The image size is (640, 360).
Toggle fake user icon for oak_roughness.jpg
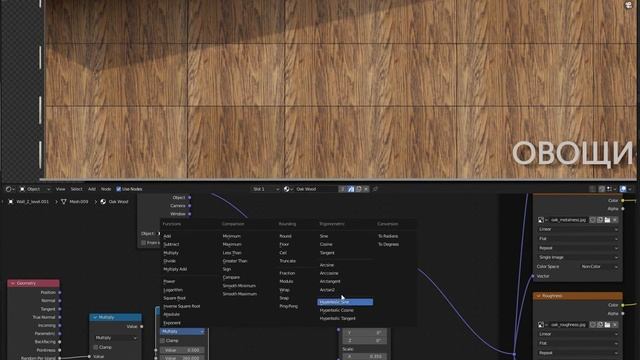tap(593, 325)
